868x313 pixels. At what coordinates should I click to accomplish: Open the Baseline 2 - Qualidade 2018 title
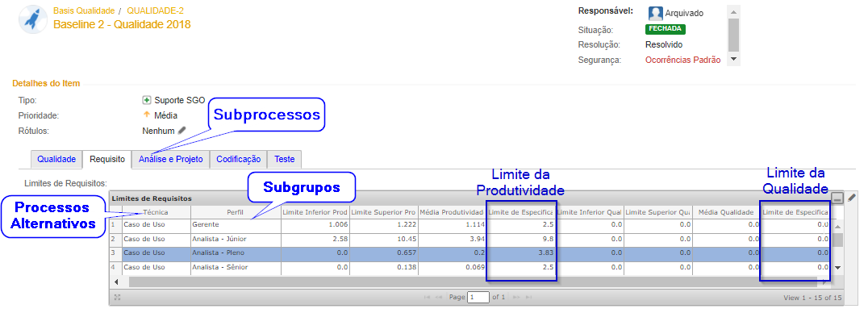[x=122, y=24]
